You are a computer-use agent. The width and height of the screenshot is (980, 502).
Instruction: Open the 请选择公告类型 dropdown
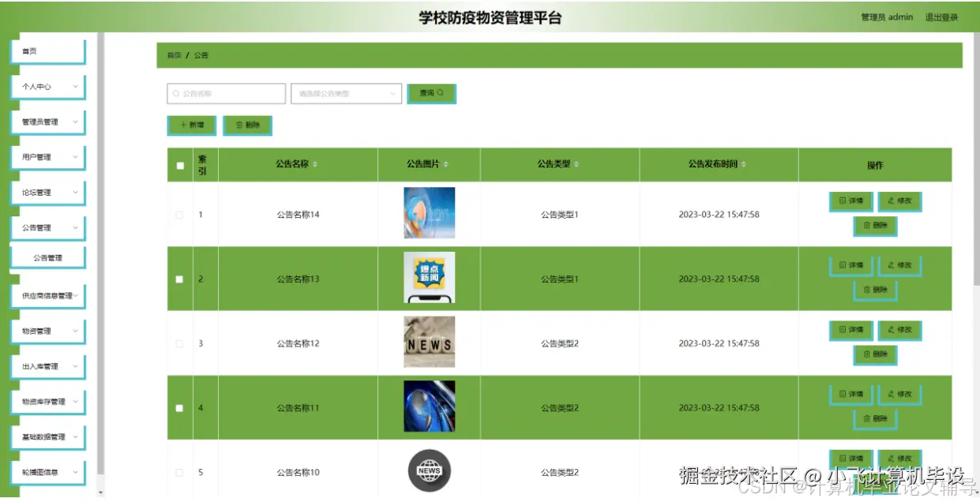click(x=346, y=93)
